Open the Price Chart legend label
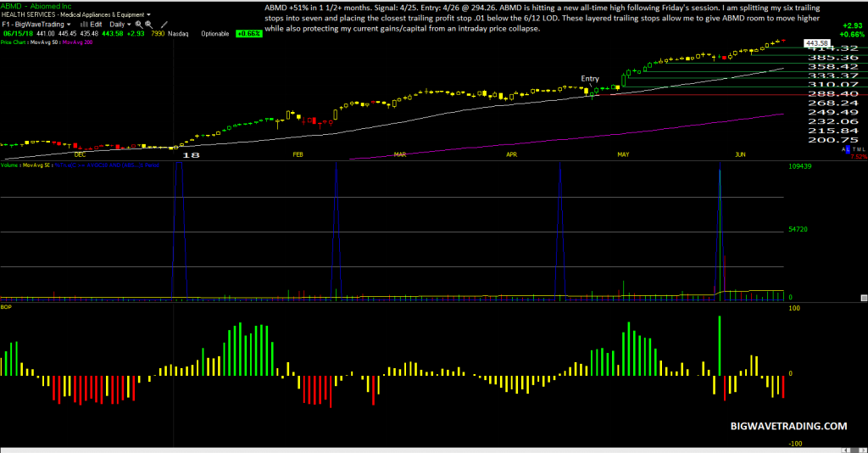The image size is (868, 453). [x=14, y=42]
